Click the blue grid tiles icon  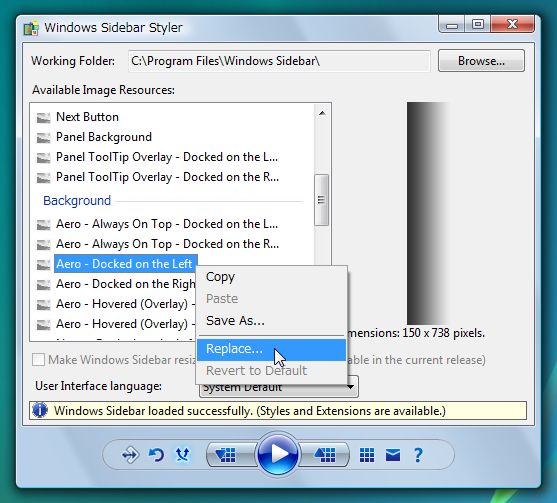(x=367, y=455)
